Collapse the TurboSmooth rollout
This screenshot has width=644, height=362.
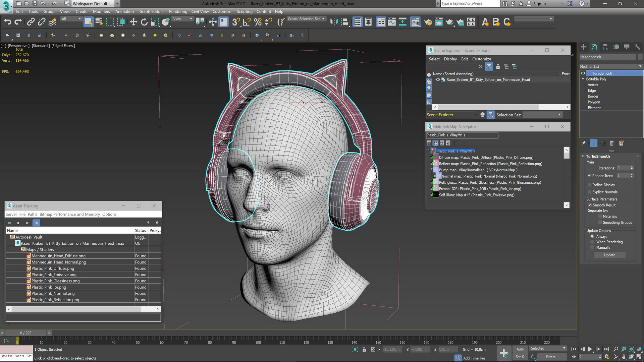click(583, 157)
